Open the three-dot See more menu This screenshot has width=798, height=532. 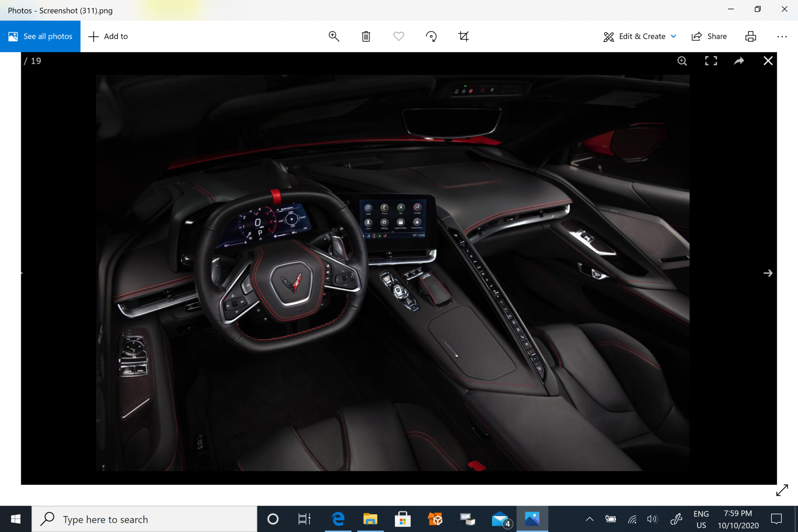(782, 36)
